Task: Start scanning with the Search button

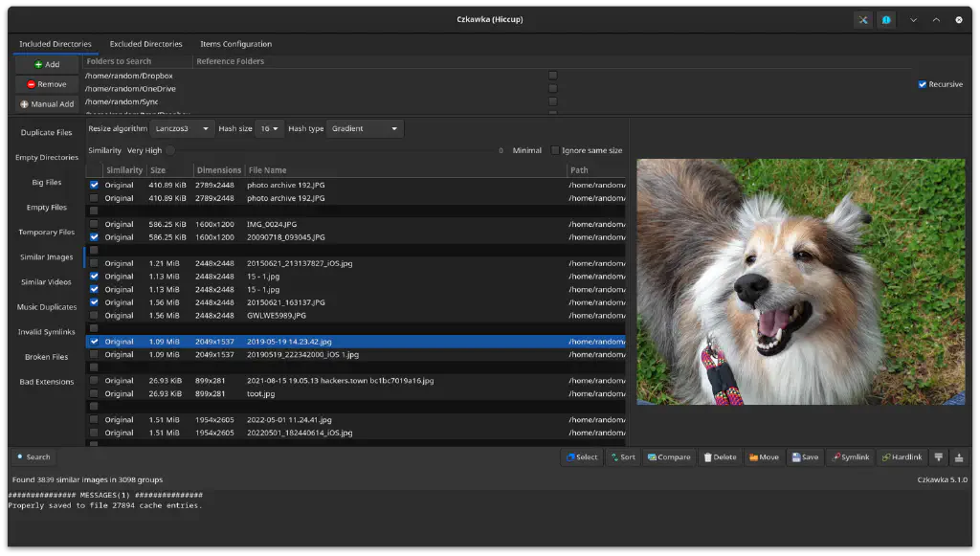Action: 33,456
